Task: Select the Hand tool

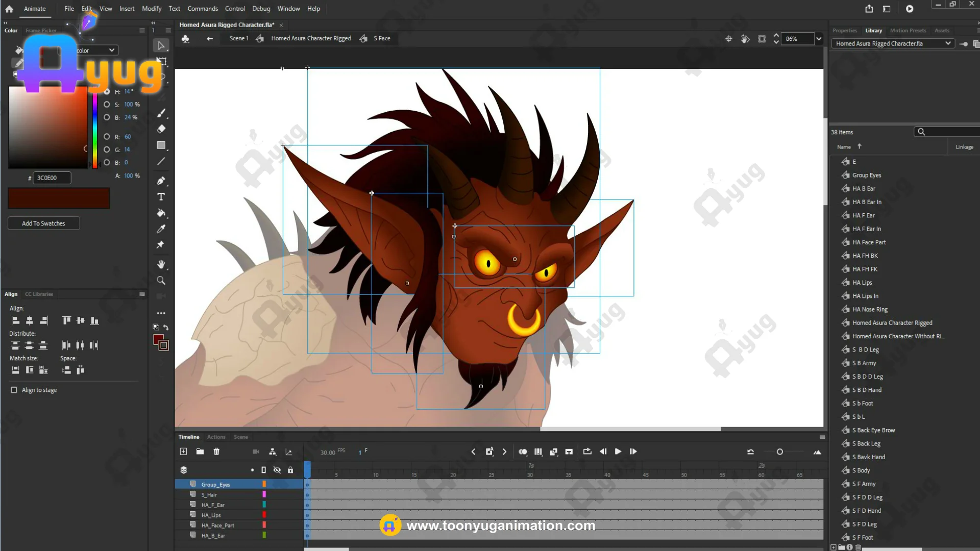Action: point(161,264)
